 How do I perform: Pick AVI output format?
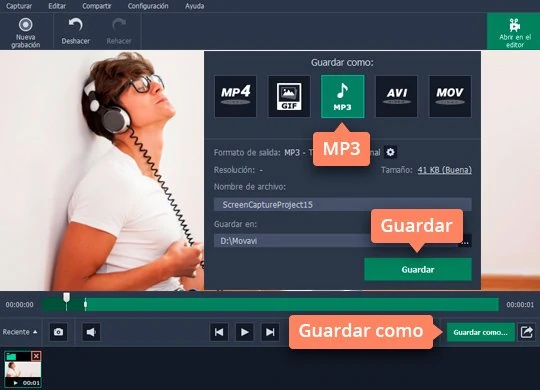396,96
